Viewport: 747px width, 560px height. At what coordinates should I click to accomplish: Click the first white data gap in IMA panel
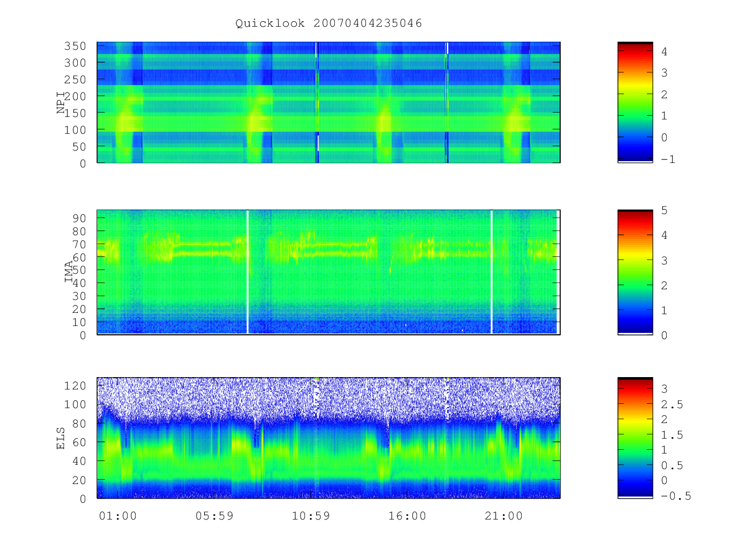[248, 272]
